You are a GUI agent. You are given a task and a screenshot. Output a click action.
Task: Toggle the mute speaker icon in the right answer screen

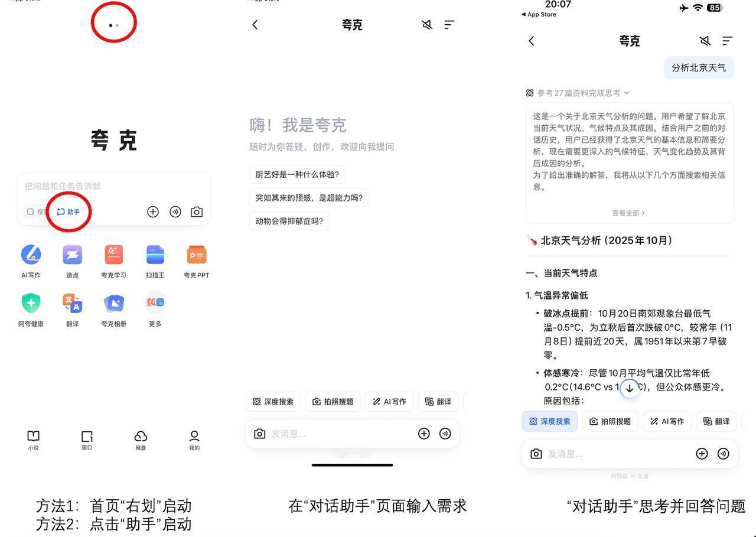pos(705,41)
